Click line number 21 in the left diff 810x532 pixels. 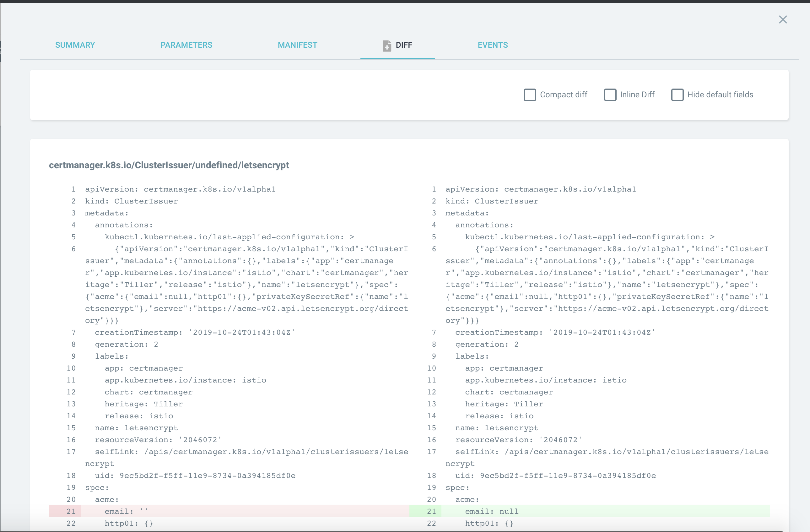click(x=71, y=511)
